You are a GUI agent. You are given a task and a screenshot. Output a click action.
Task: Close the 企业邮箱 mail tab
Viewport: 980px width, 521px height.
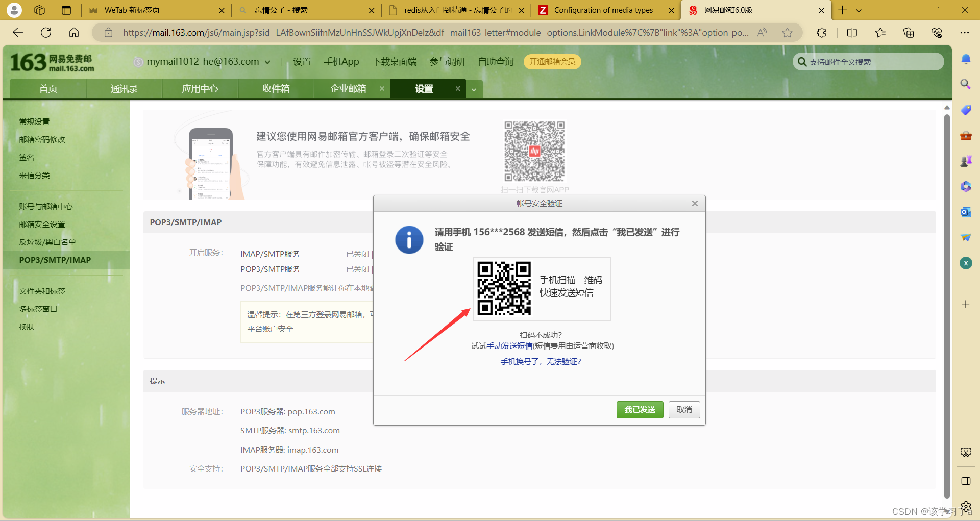pos(382,88)
